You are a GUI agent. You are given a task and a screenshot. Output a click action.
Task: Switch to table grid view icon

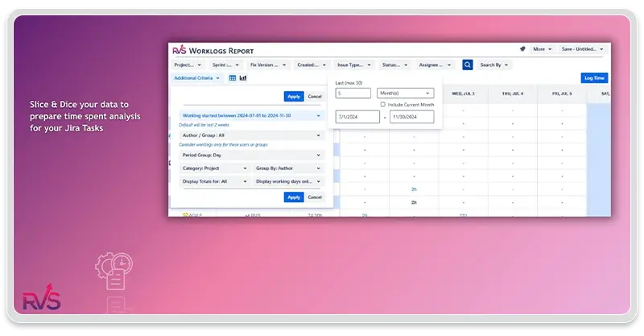point(233,77)
